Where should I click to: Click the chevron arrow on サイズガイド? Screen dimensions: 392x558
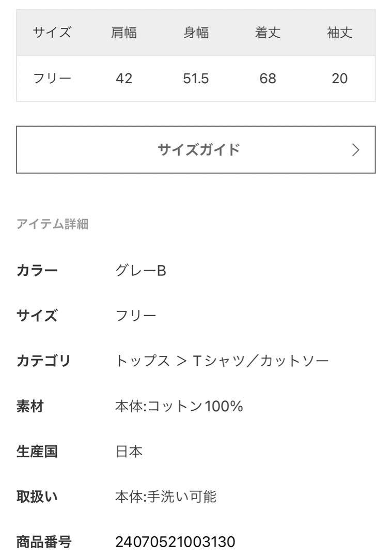click(x=355, y=150)
